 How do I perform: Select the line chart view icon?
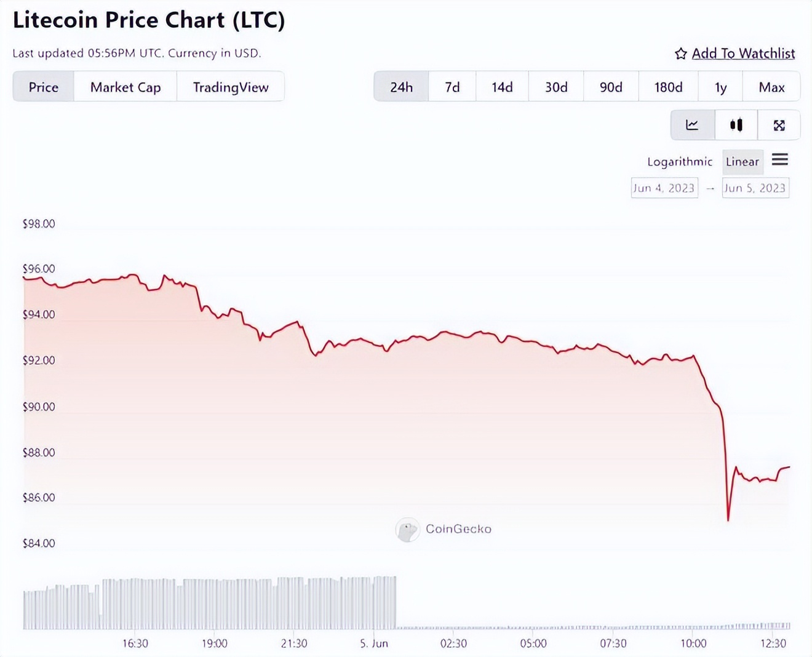click(692, 125)
